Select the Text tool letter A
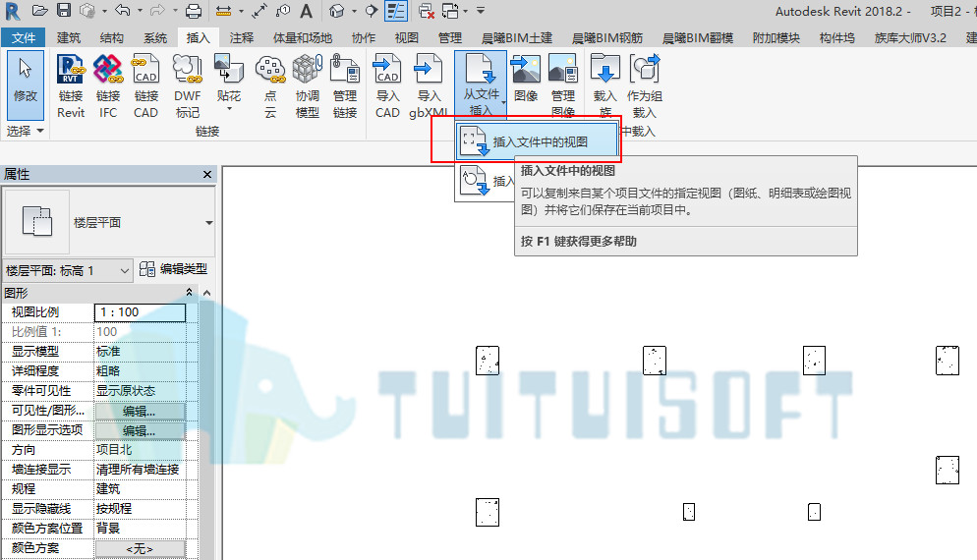Screen dimensions: 977x560 pyautogui.click(x=306, y=11)
